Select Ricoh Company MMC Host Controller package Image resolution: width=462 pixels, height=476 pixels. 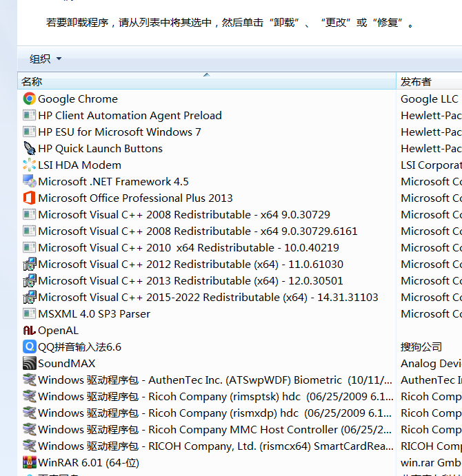click(215, 429)
